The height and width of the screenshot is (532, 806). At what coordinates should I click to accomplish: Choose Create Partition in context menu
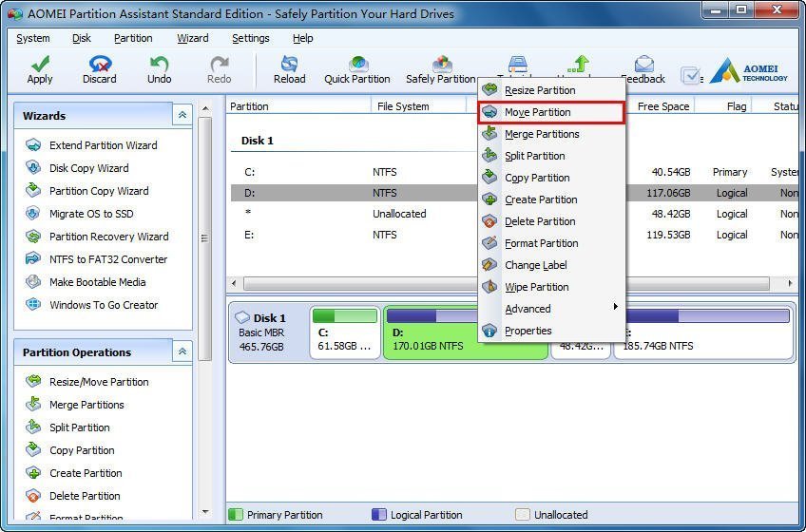click(x=551, y=199)
